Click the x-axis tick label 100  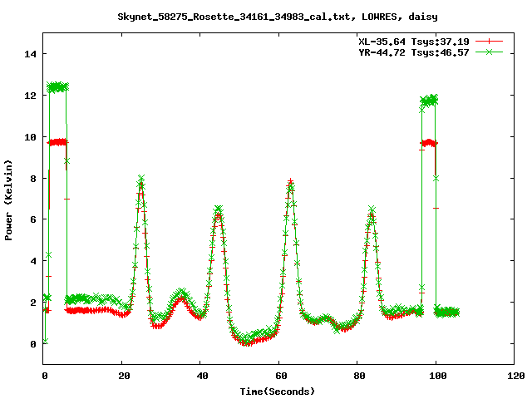pos(438,376)
